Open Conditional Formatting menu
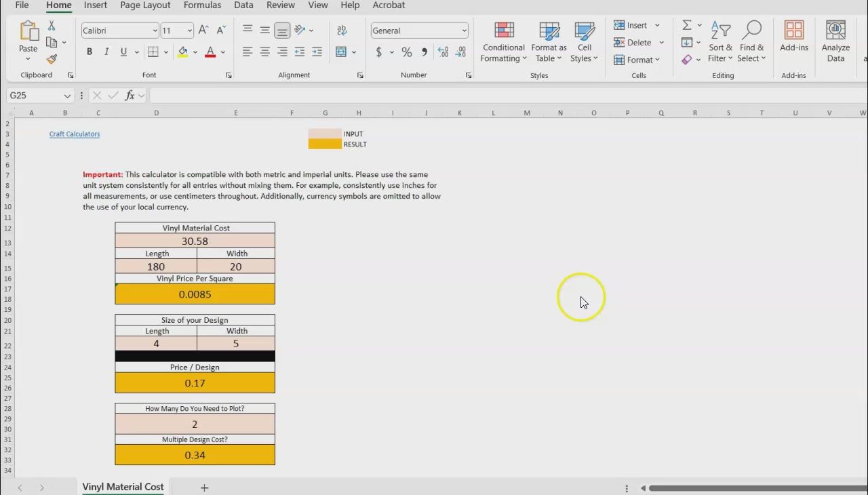Image resolution: width=868 pixels, height=495 pixels. pyautogui.click(x=503, y=42)
